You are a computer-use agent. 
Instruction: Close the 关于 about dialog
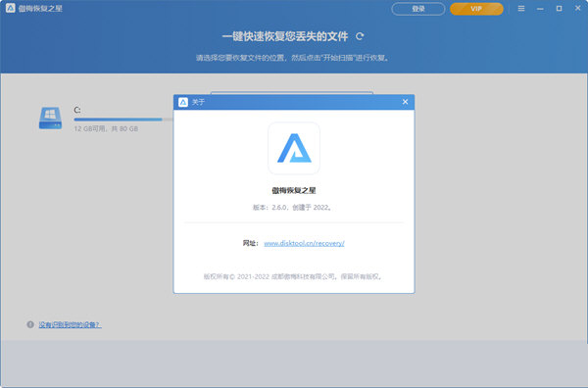point(405,102)
